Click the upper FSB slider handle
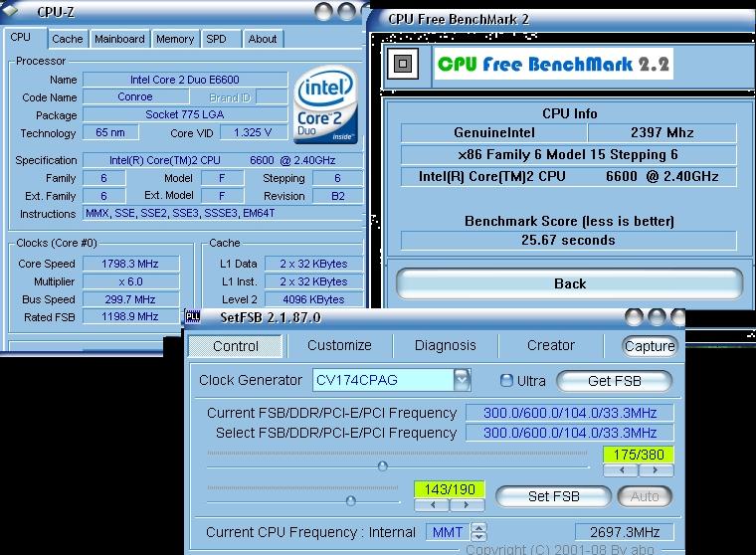This screenshot has width=756, height=555. 382,465
